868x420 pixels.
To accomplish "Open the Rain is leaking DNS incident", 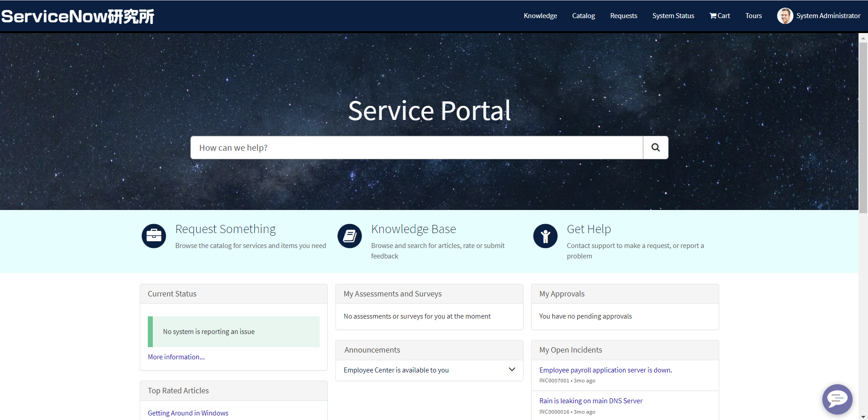I will [591, 401].
